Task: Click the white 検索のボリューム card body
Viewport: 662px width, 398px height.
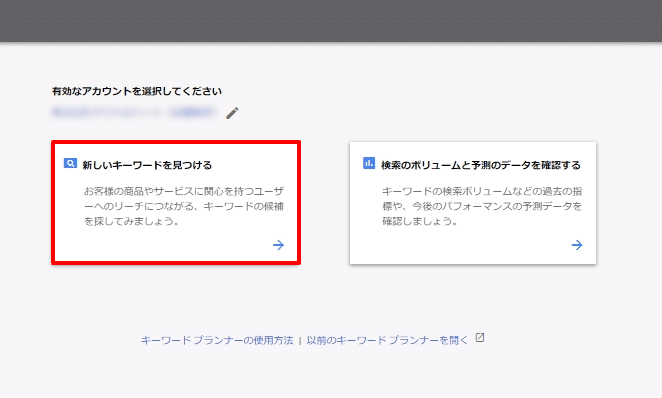Action: pos(473,203)
